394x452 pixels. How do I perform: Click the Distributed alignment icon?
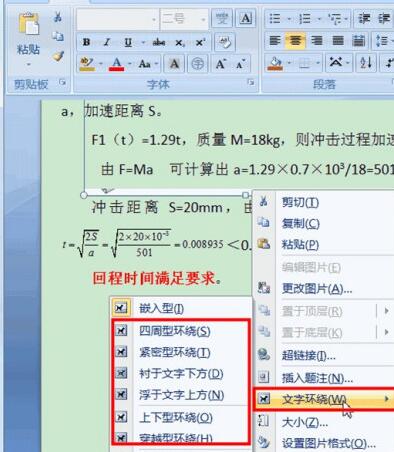point(359,41)
